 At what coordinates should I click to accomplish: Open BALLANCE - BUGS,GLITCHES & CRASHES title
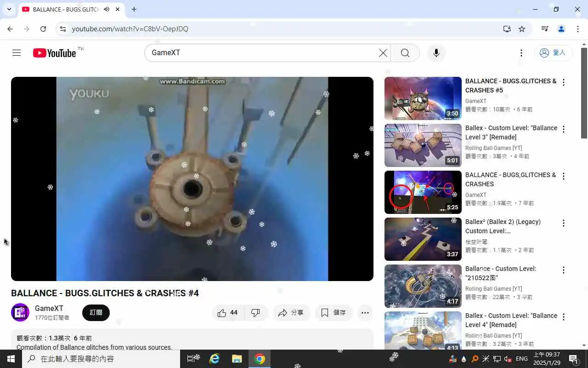click(x=511, y=179)
